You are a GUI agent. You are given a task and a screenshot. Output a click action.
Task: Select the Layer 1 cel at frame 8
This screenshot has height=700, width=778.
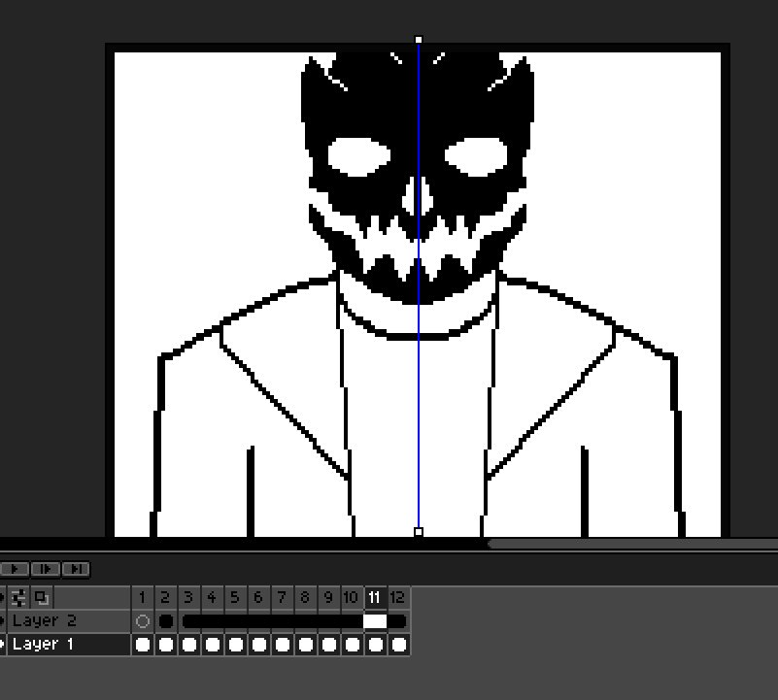pos(305,644)
